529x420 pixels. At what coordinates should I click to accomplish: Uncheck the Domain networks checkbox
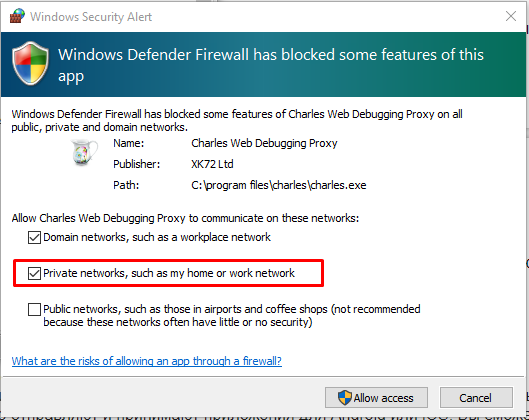34,237
